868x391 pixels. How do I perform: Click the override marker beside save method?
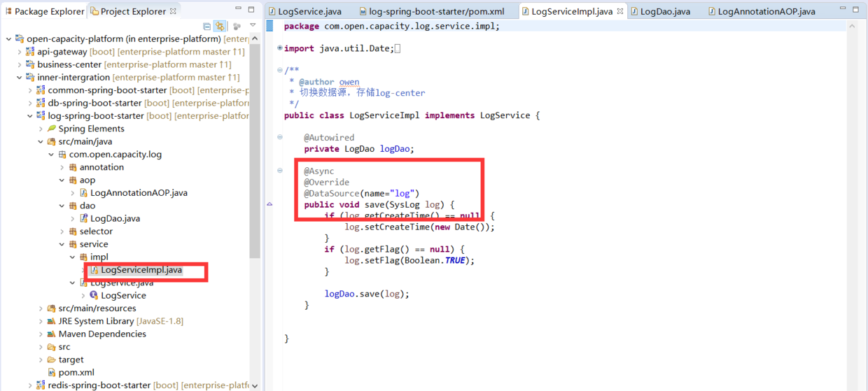tap(270, 204)
